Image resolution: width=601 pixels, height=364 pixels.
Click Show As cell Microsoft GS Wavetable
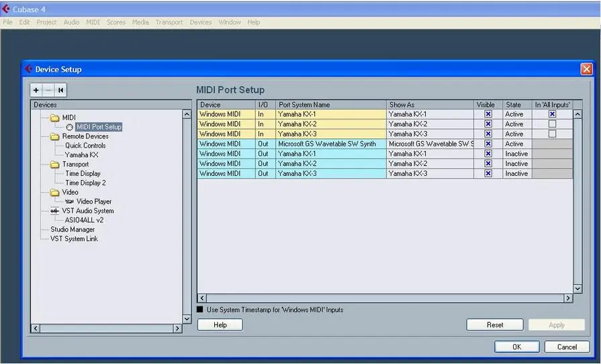(430, 144)
